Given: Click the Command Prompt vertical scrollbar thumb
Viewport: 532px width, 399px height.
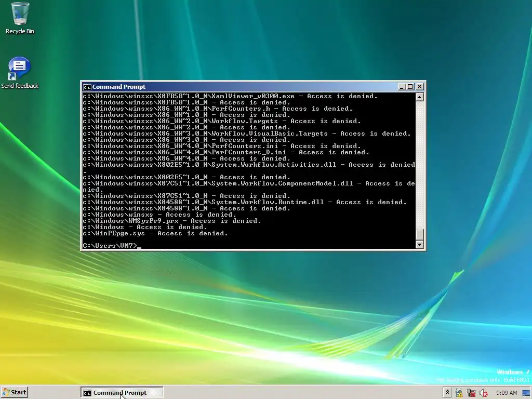Looking at the screenshot, I should click(x=420, y=234).
